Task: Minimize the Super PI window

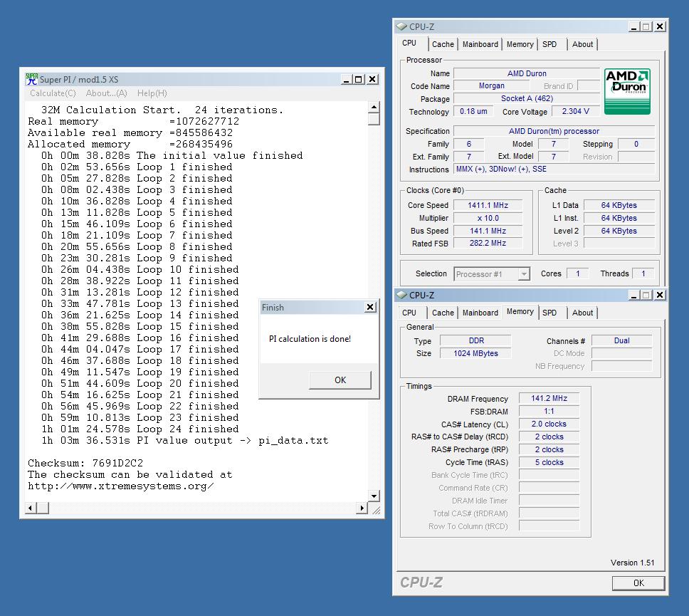Action: (x=346, y=80)
